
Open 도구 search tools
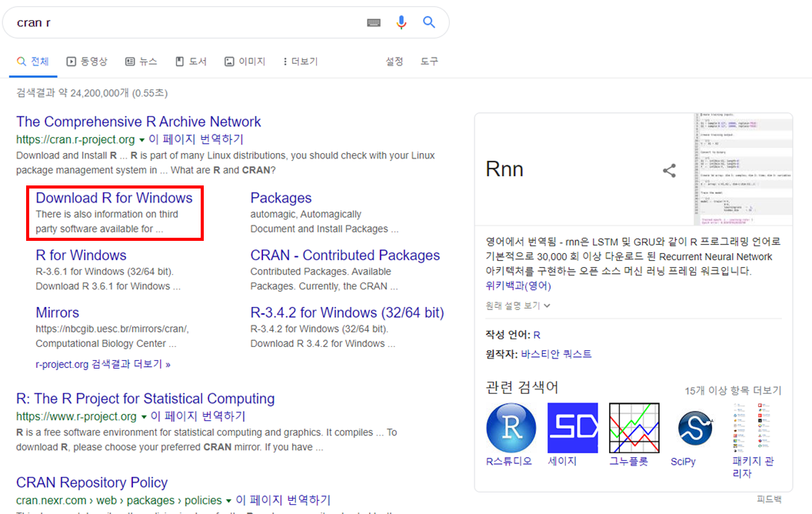pos(429,62)
